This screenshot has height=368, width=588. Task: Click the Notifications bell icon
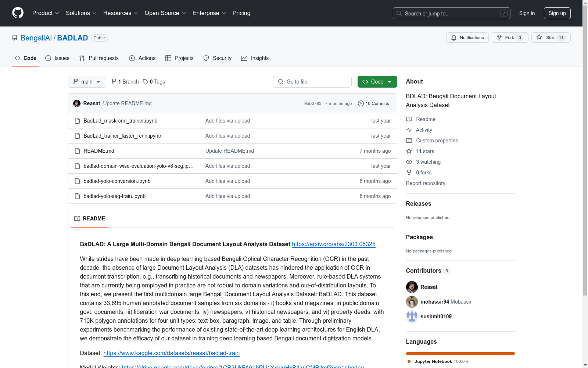454,38
